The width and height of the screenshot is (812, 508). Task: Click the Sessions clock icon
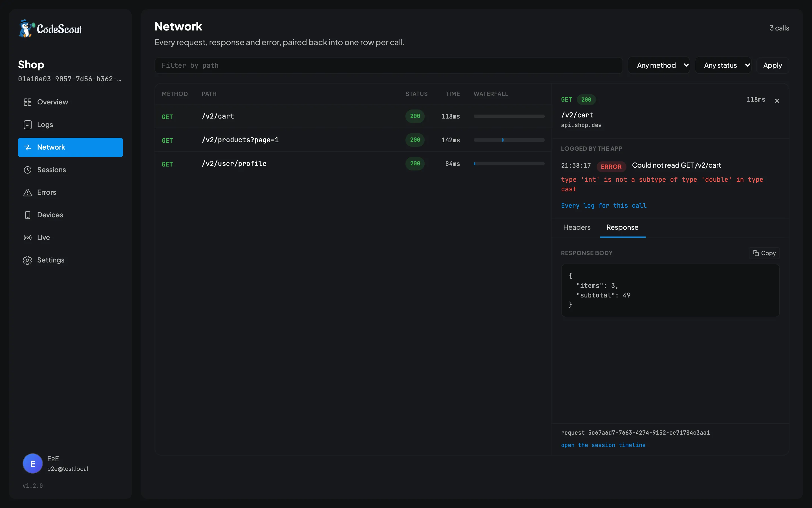28,170
